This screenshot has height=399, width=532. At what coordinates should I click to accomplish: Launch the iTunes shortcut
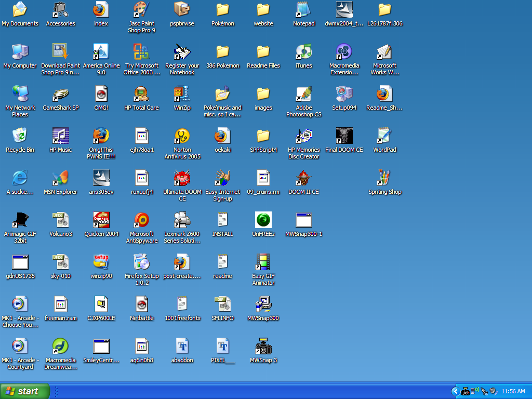click(303, 51)
